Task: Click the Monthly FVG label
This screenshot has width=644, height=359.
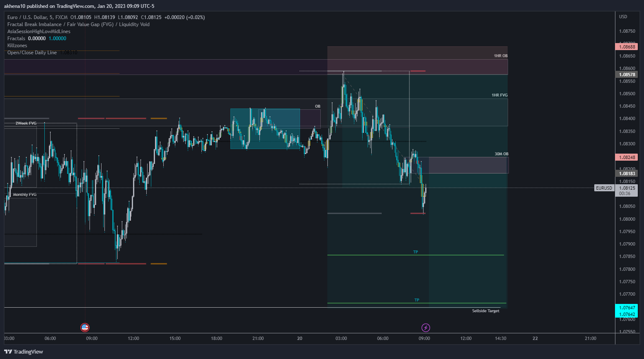Action: [25, 195]
